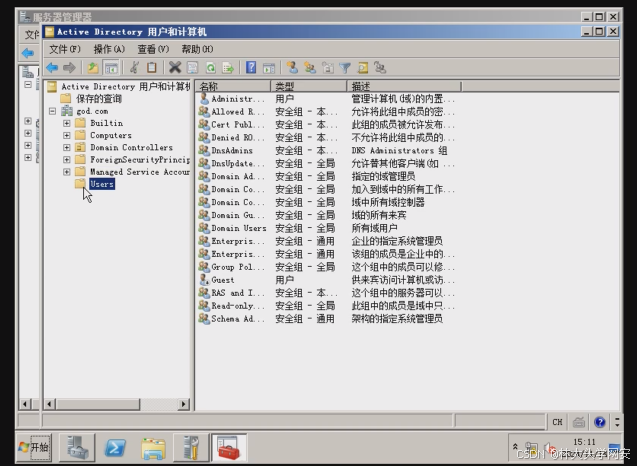Click the Cut scissors icon
The height and width of the screenshot is (466, 637).
pos(134,67)
